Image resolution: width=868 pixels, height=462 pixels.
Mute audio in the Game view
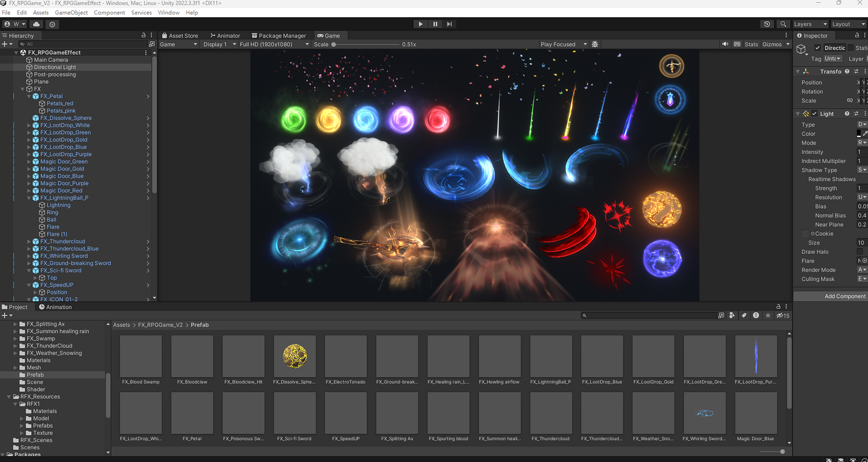pos(725,44)
